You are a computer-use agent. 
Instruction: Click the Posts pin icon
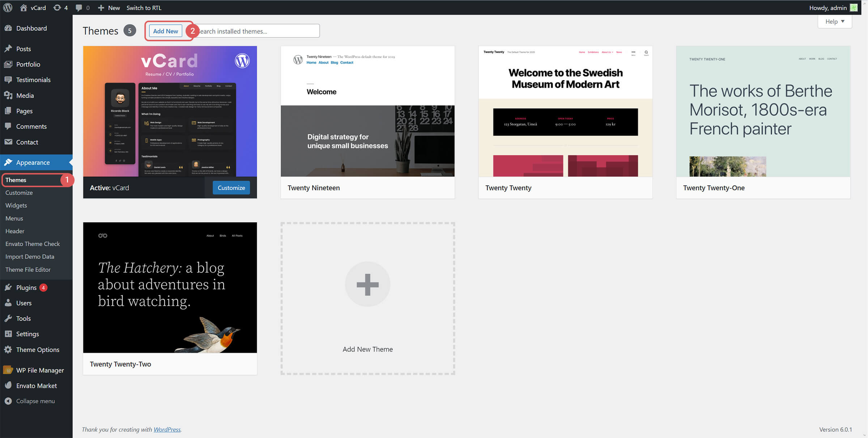(8, 49)
